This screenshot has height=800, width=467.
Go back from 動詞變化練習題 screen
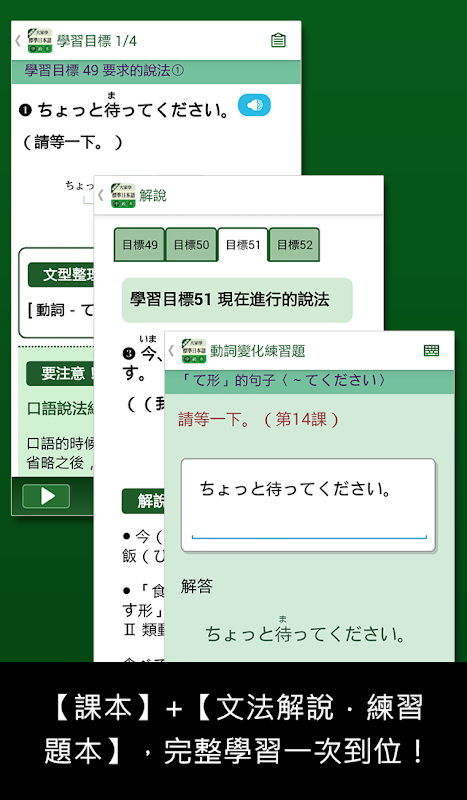tap(171, 351)
